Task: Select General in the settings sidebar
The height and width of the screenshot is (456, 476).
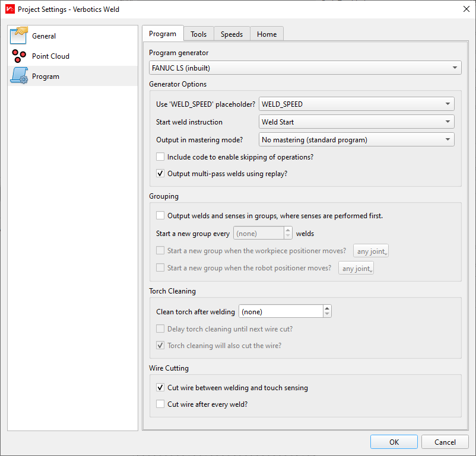Action: coord(73,36)
